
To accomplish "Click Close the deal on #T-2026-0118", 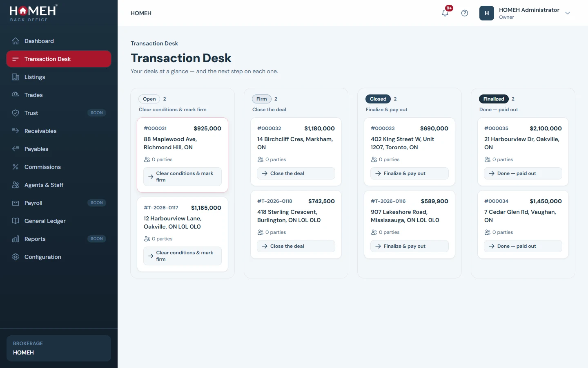I will (x=296, y=246).
